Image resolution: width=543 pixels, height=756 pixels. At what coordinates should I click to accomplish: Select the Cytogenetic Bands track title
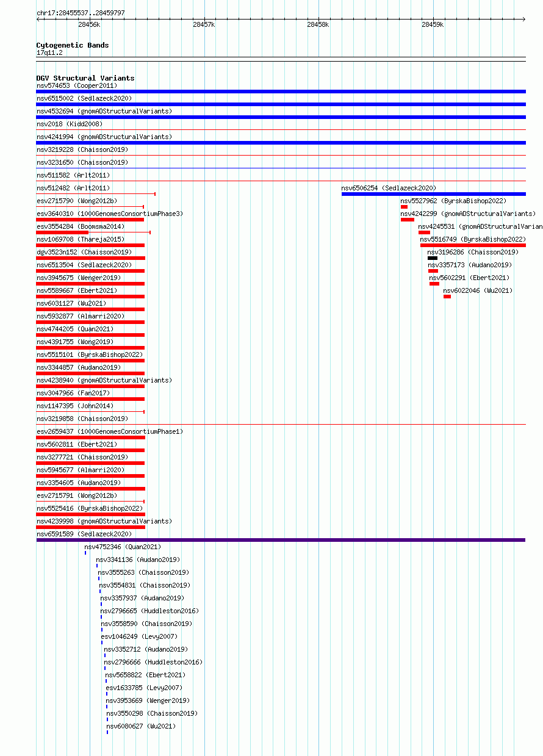tap(73, 45)
